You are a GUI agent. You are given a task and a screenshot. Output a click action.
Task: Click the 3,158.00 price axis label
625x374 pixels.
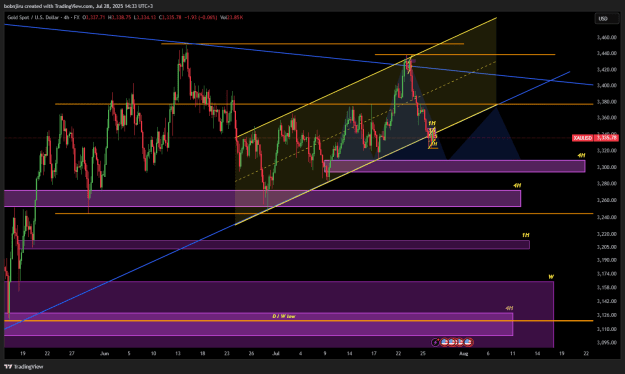[x=607, y=287]
